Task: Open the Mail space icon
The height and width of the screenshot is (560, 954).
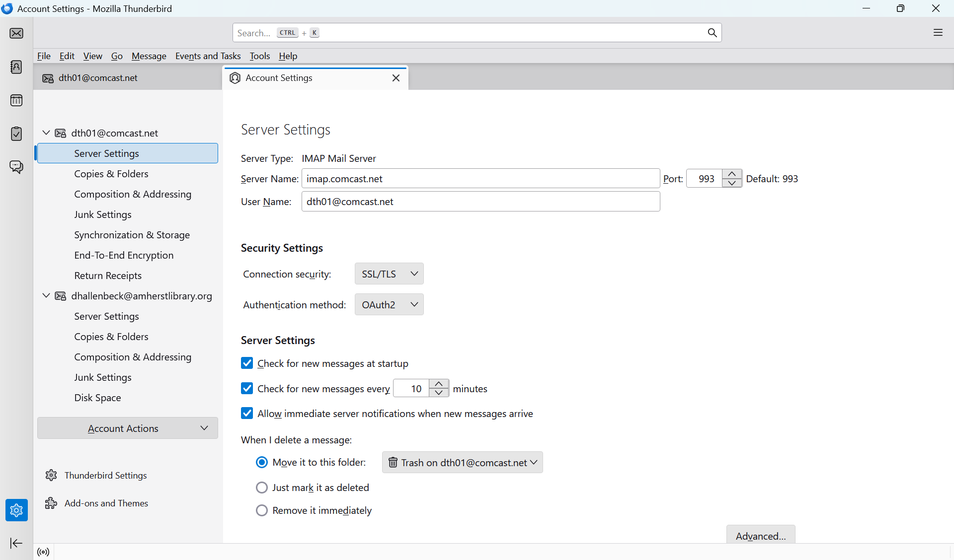Action: pyautogui.click(x=16, y=33)
